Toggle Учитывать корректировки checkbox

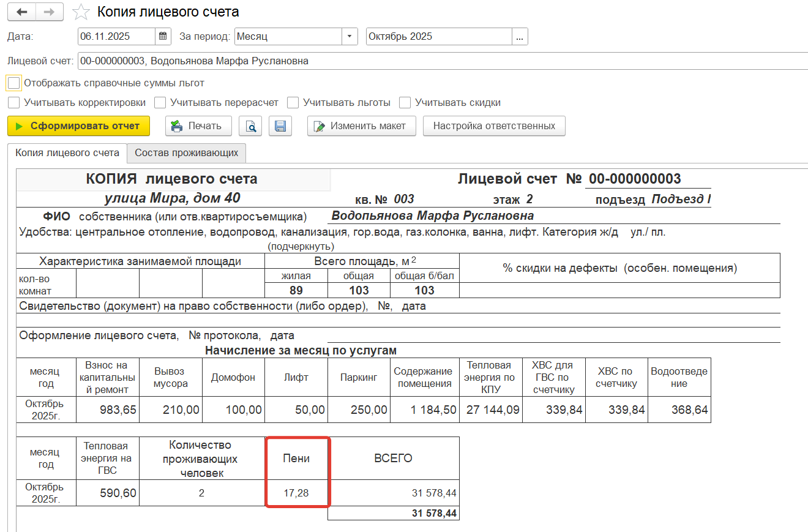(x=14, y=103)
